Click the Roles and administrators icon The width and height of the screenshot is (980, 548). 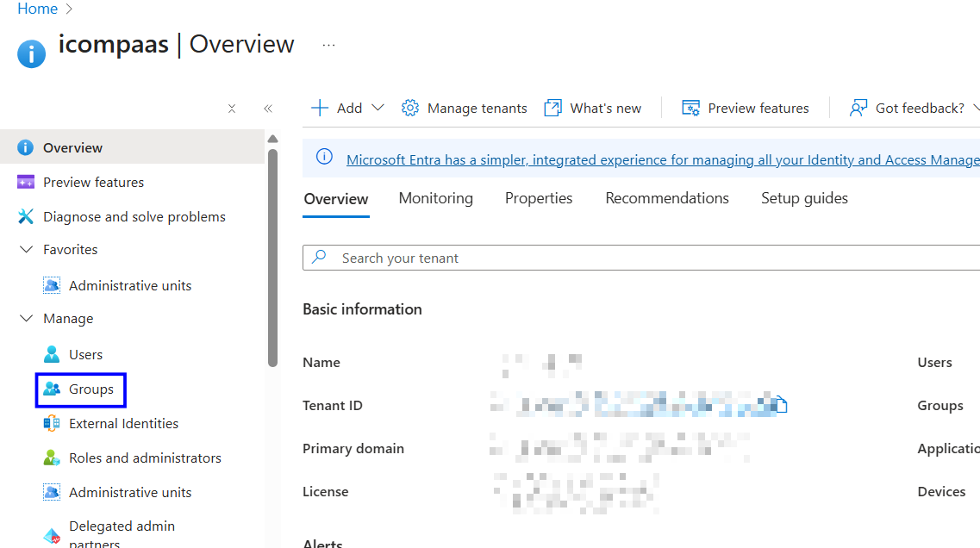coord(51,458)
